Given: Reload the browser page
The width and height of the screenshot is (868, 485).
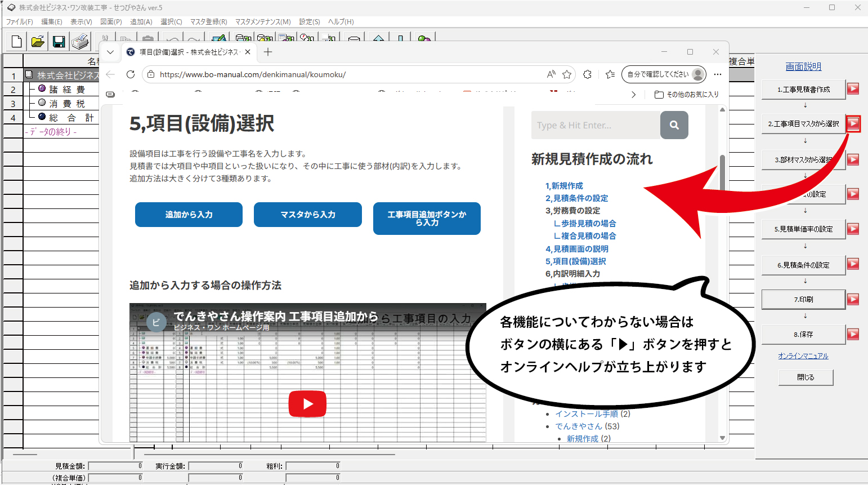Looking at the screenshot, I should pyautogui.click(x=131, y=74).
